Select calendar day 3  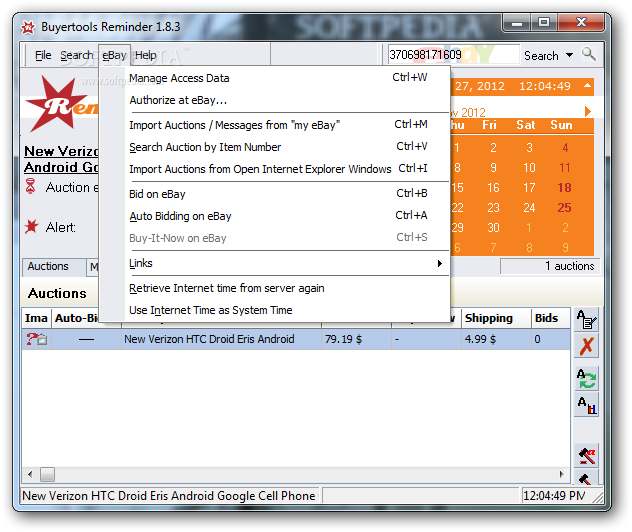tap(529, 148)
